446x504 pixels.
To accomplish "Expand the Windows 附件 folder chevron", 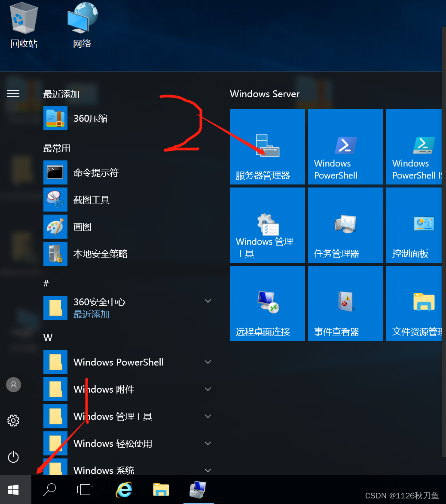I will 208,389.
